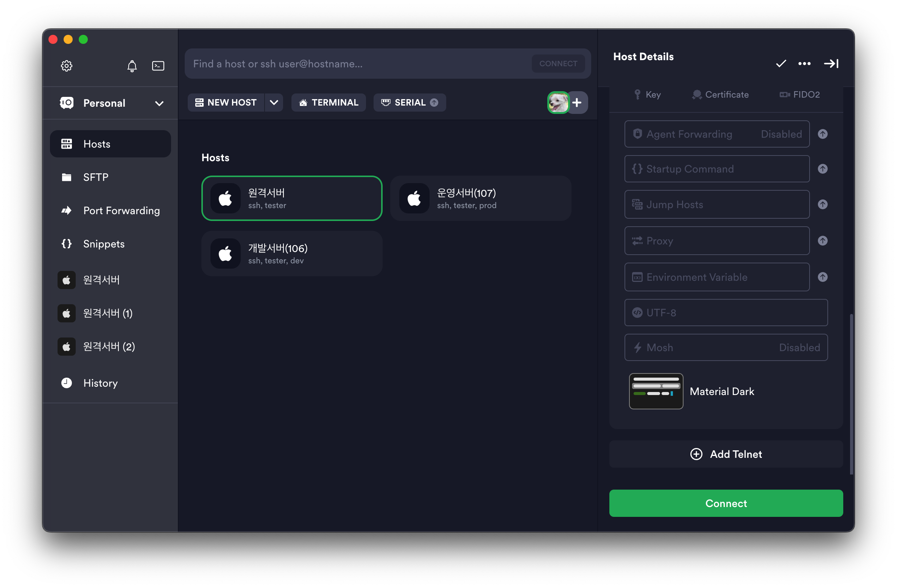Open the NEW HOST dropdown arrow
Screen dimensions: 897x588
[274, 103]
